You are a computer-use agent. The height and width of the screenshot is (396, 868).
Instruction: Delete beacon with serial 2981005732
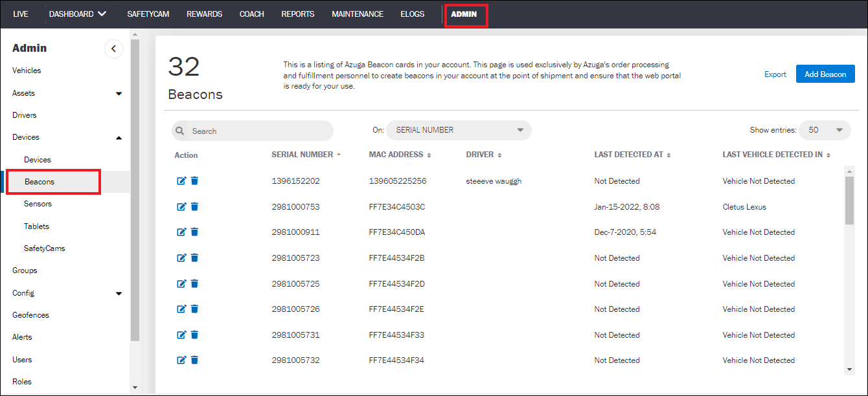click(x=194, y=360)
